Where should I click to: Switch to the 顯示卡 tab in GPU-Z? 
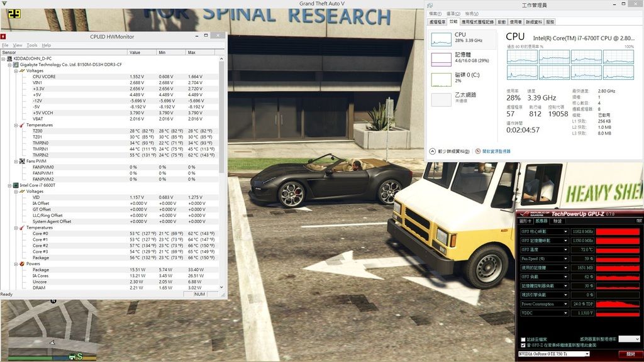point(526,221)
